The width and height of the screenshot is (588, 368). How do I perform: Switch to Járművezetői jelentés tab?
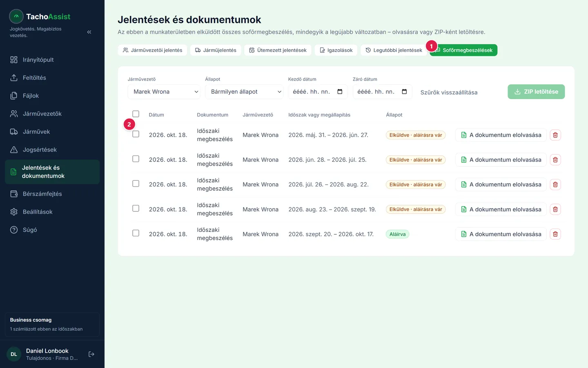point(153,50)
